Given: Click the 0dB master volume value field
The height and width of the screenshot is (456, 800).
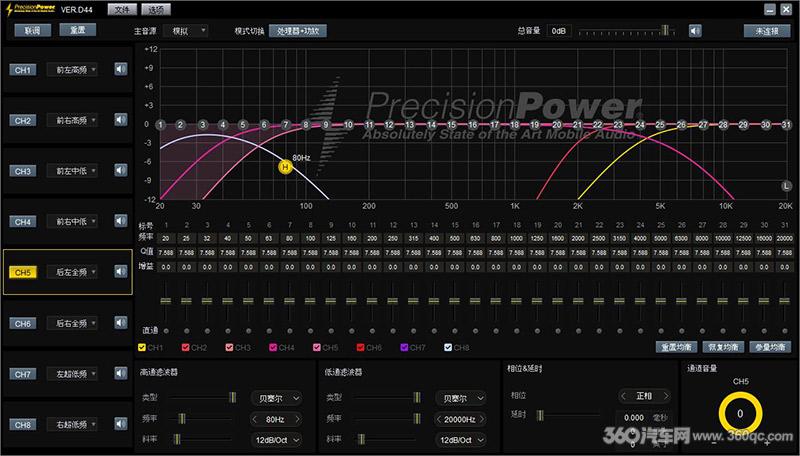Looking at the screenshot, I should [x=559, y=31].
